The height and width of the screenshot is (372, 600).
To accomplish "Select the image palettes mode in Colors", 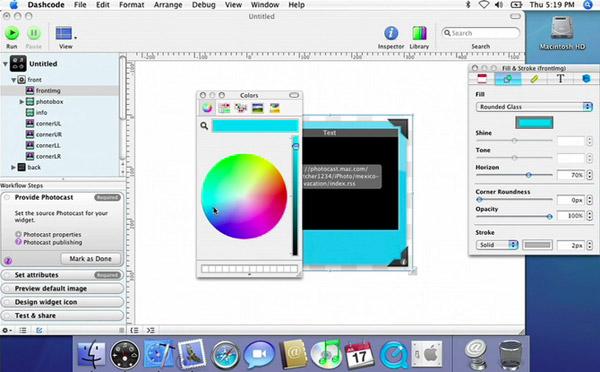I will (258, 108).
